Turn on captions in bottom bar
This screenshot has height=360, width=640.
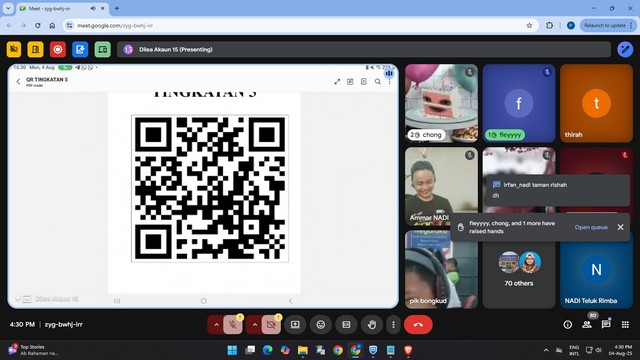pyautogui.click(x=346, y=325)
